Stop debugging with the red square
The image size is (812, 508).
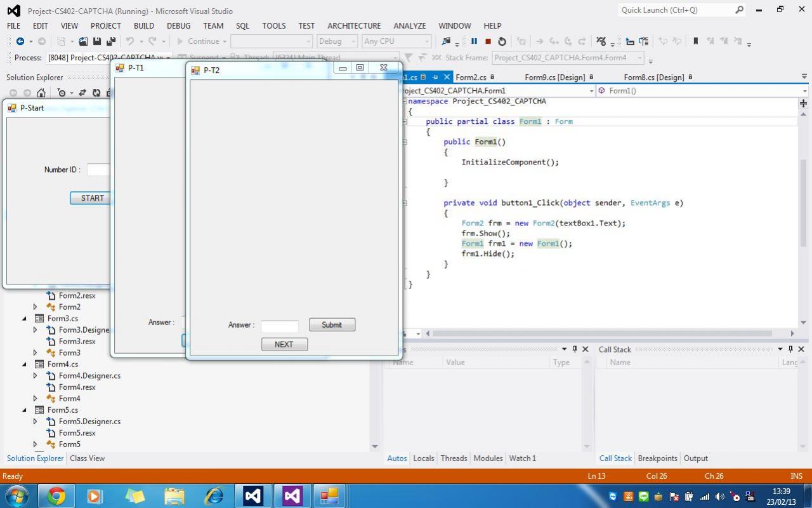pyautogui.click(x=488, y=41)
